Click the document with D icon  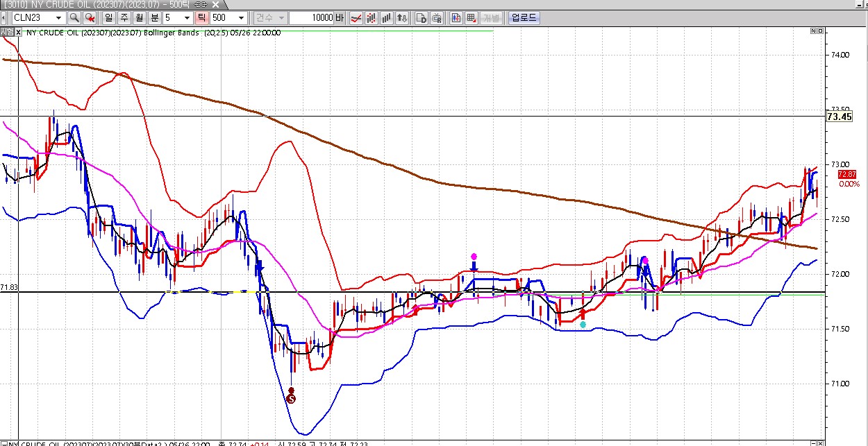pos(422,17)
